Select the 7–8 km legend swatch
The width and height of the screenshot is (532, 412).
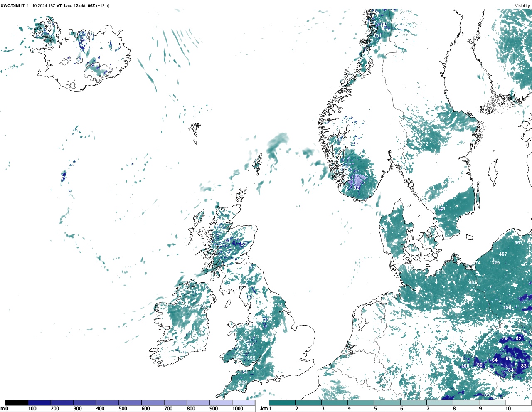[x=440, y=402]
